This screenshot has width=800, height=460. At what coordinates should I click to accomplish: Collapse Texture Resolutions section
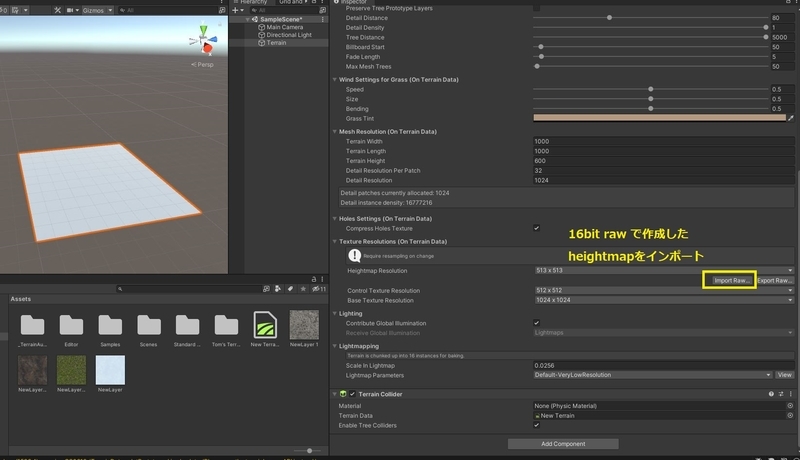tap(335, 241)
